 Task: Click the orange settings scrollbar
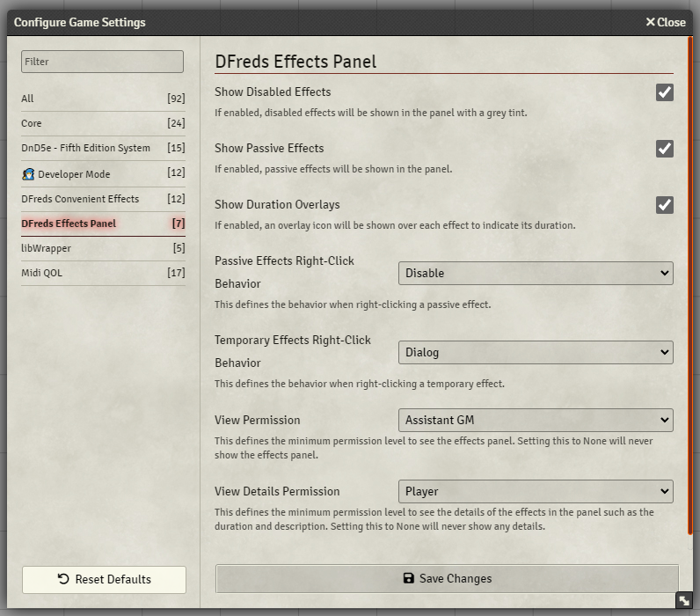click(x=690, y=286)
